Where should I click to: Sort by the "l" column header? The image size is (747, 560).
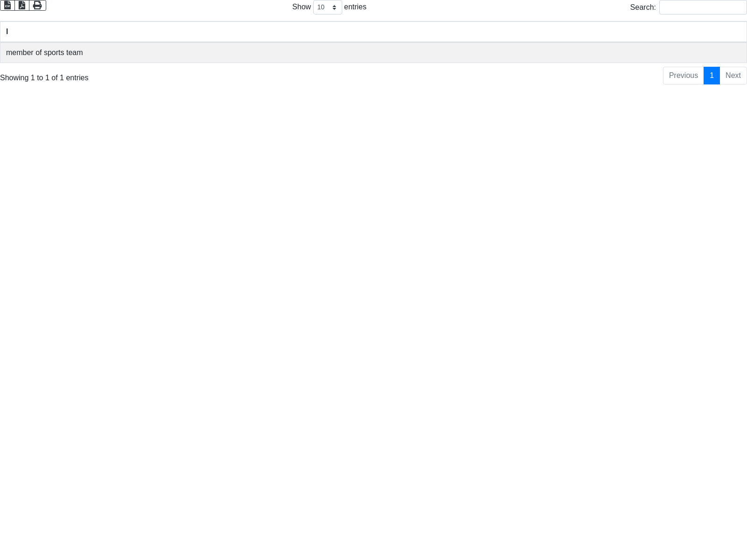point(7,32)
